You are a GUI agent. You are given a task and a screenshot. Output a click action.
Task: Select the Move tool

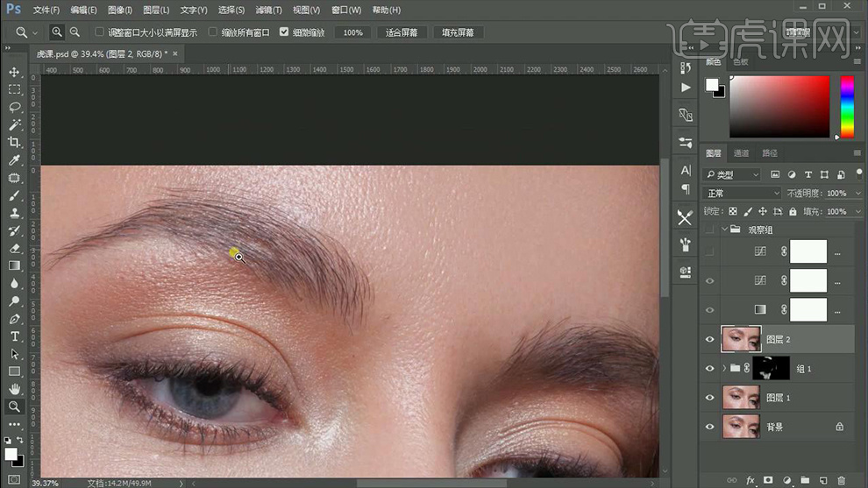[14, 72]
